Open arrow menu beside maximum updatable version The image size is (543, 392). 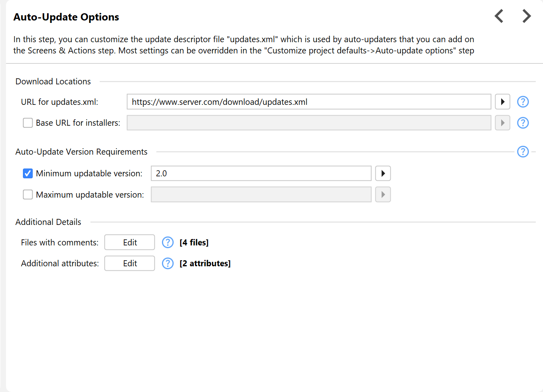tap(383, 195)
